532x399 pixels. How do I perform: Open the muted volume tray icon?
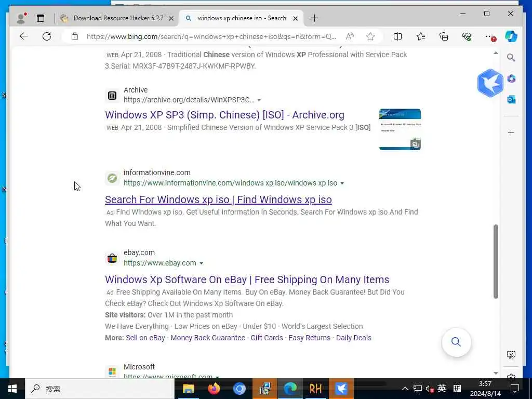(x=430, y=389)
